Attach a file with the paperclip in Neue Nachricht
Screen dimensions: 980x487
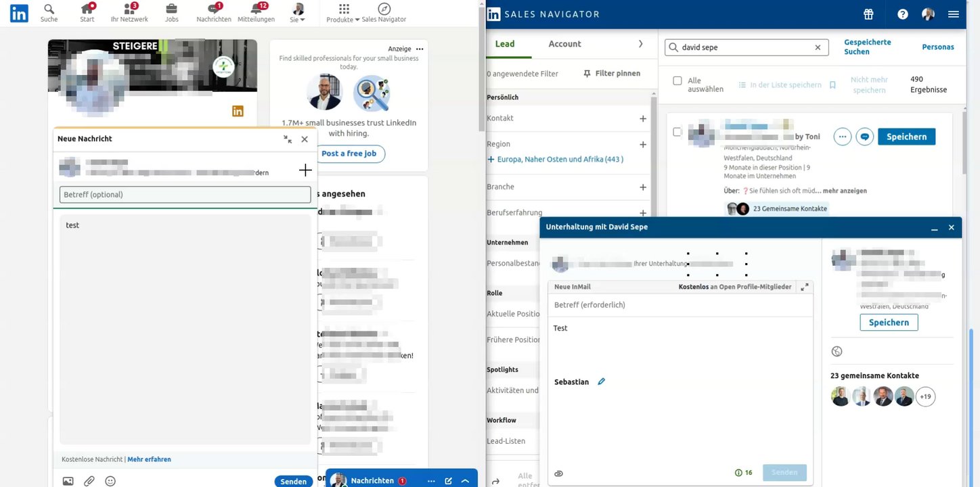(89, 482)
